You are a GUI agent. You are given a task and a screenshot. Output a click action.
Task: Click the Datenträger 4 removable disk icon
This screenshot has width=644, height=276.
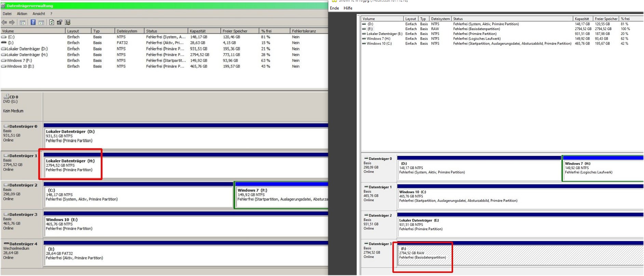coord(6,244)
